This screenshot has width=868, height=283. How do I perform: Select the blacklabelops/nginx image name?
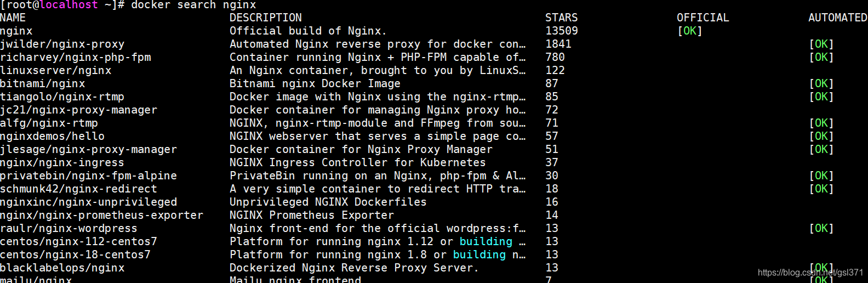click(62, 268)
